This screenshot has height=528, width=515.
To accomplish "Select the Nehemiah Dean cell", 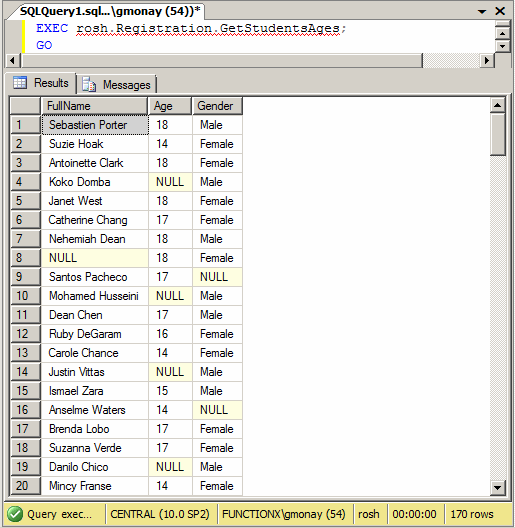I will click(95, 239).
